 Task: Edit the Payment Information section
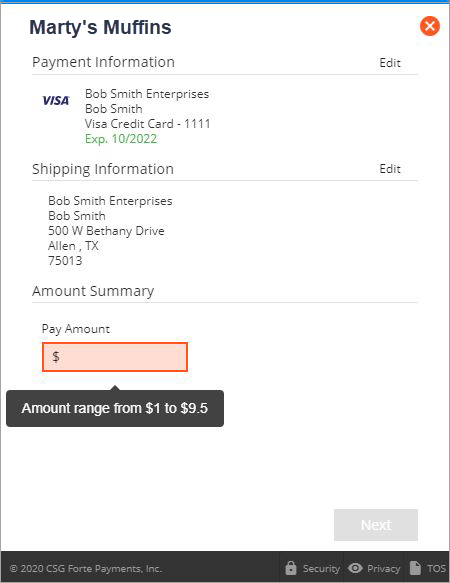tap(390, 62)
